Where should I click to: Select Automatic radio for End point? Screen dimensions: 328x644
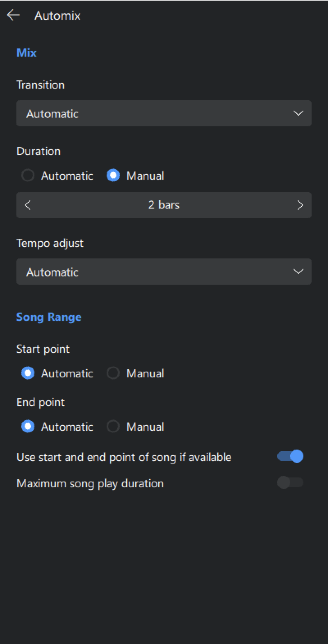pyautogui.click(x=28, y=427)
